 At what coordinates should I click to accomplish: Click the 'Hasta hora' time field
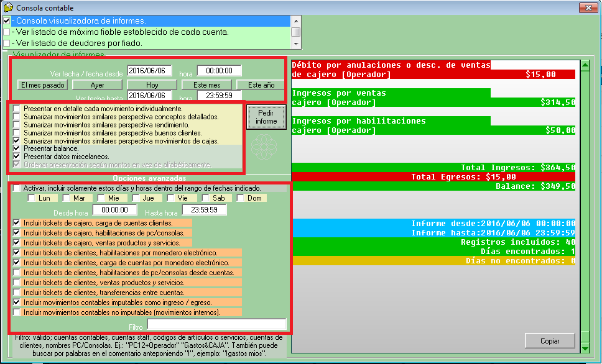click(x=204, y=210)
